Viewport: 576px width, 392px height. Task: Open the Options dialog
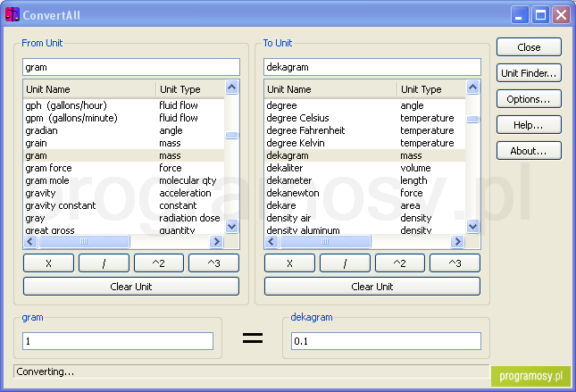529,99
